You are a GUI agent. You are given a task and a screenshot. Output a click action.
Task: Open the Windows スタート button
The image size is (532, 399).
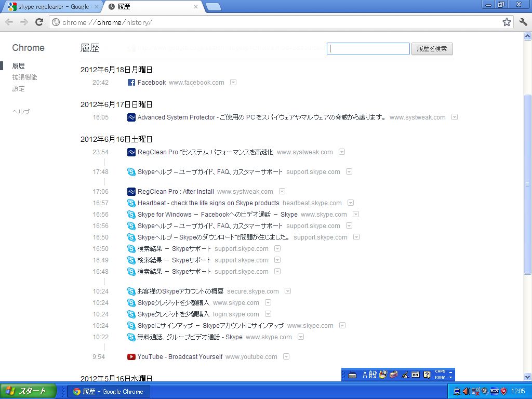[x=28, y=391]
